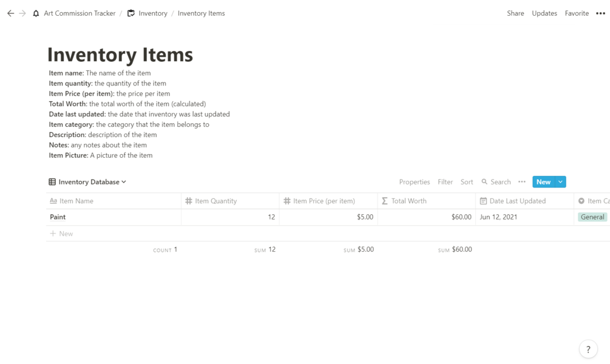Click the table view icon
610x364 pixels.
tap(52, 182)
